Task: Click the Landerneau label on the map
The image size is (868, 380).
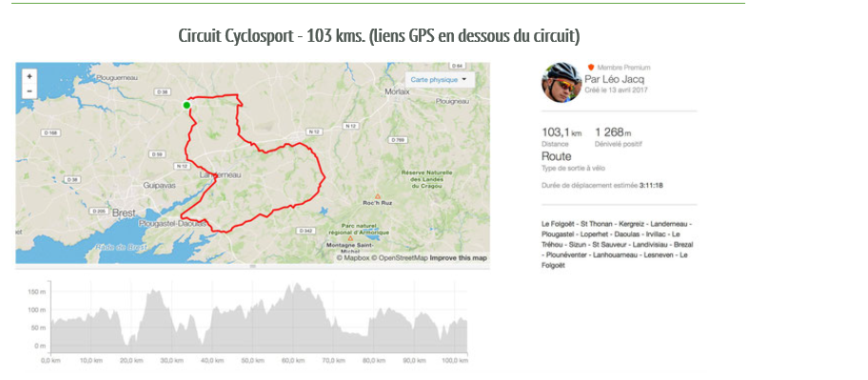Action: (x=220, y=175)
